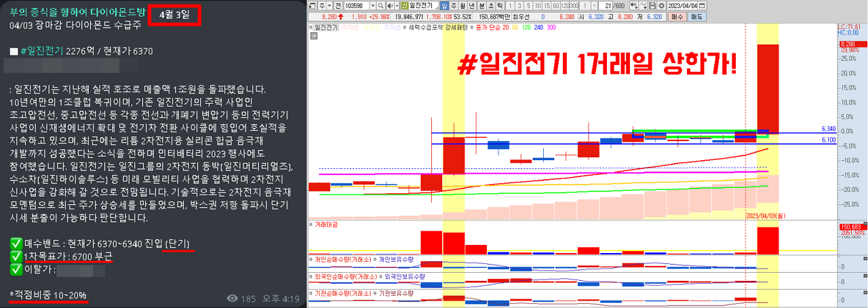Click the blue 매도 sell button
Screen dimensions: 868x308
(x=697, y=16)
